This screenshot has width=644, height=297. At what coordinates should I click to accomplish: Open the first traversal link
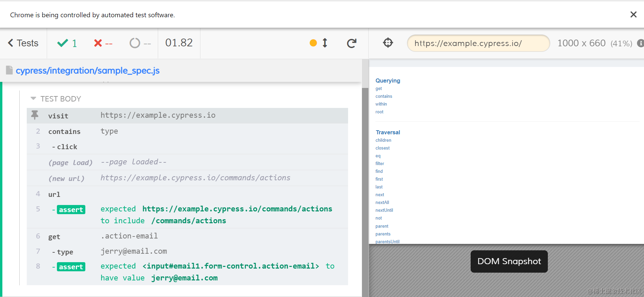point(379,179)
